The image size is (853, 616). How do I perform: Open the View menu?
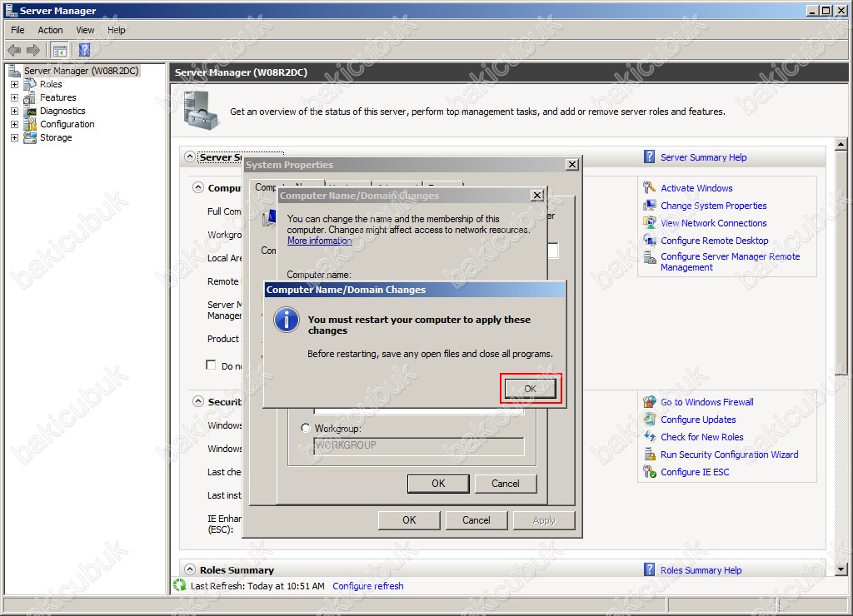tap(85, 30)
